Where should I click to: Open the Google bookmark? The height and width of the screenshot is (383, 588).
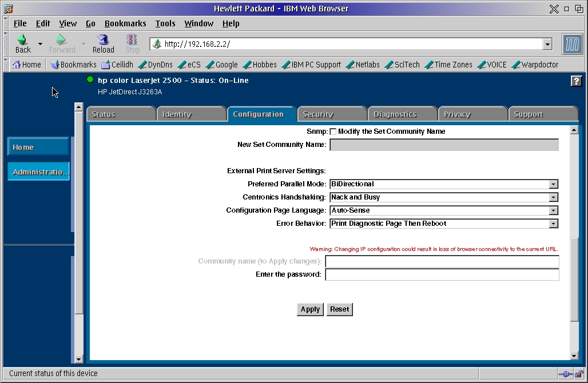click(221, 65)
